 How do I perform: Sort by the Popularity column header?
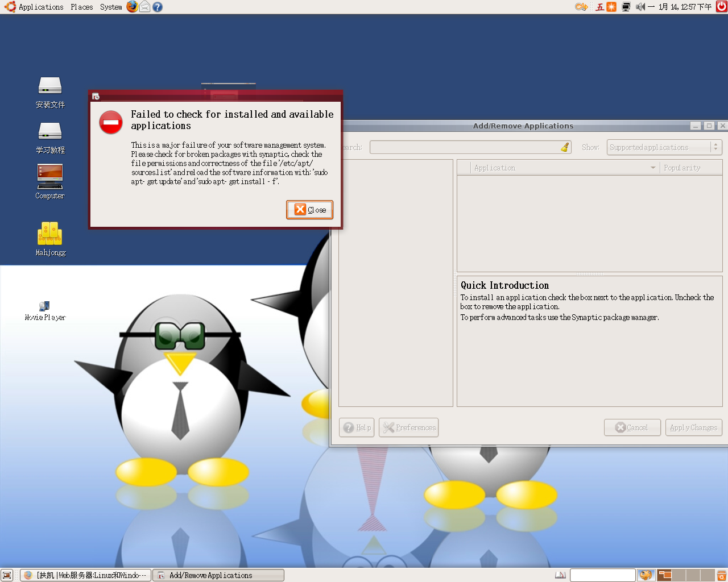(x=691, y=168)
